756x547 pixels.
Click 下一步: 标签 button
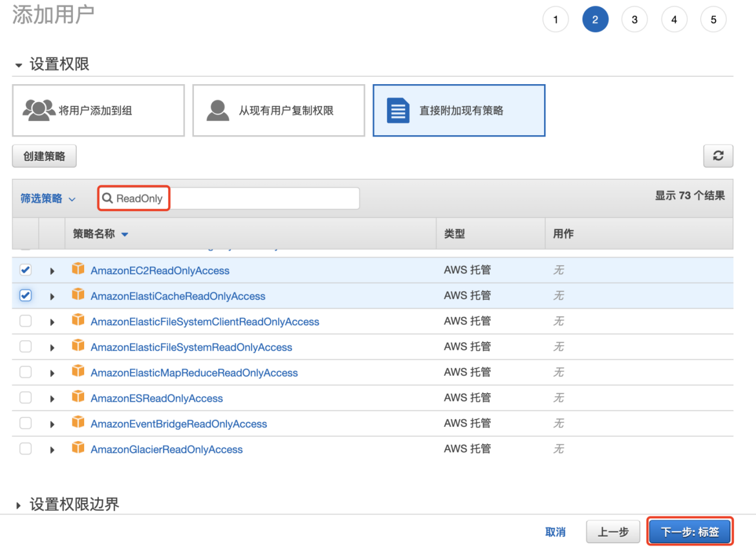(690, 532)
